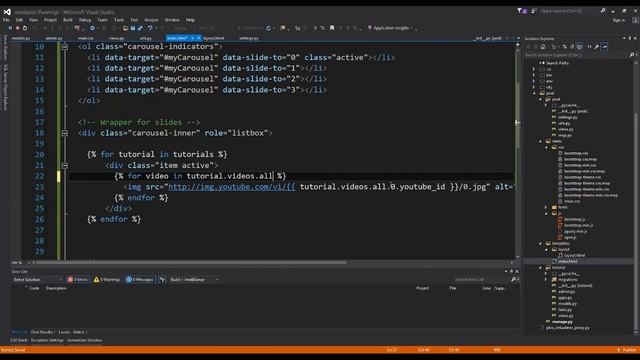Click the Visual Studio logo icon
Viewport: 640px width, 360px height.
[7, 12]
